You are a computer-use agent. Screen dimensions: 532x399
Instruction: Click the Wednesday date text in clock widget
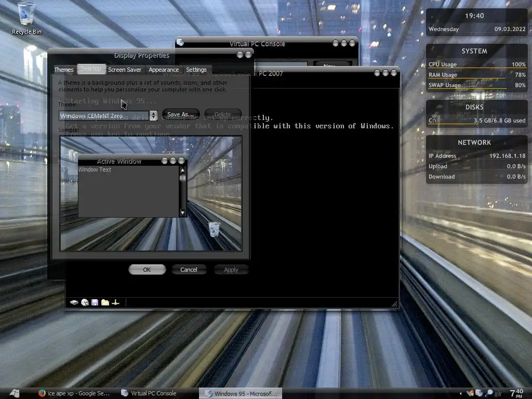pos(444,29)
